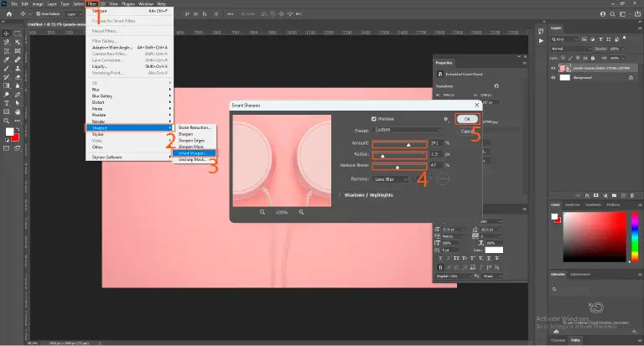This screenshot has width=644, height=346.
Task: Click OK in the Smart Sharpen dialog
Action: click(466, 119)
